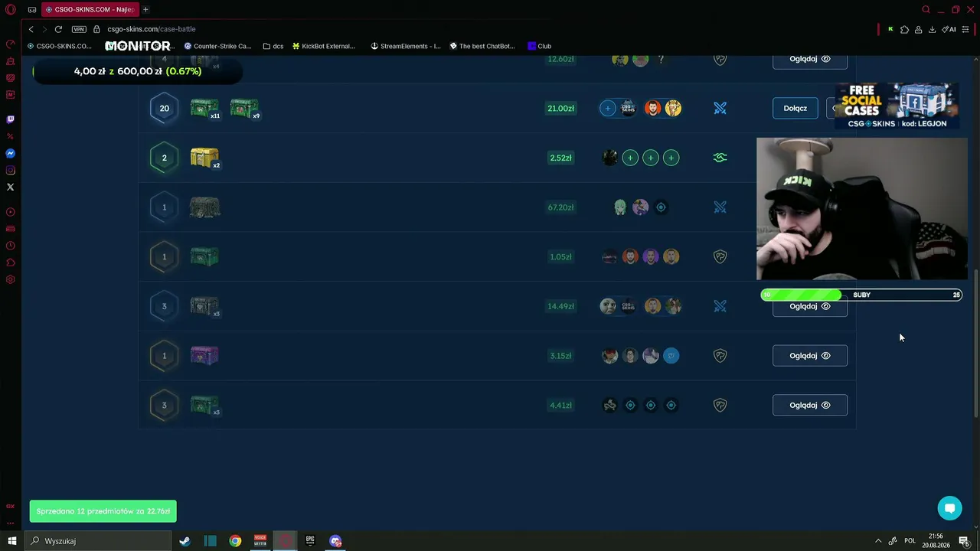980x551 pixels.
Task: Go back to the previous page
Action: (x=31, y=29)
